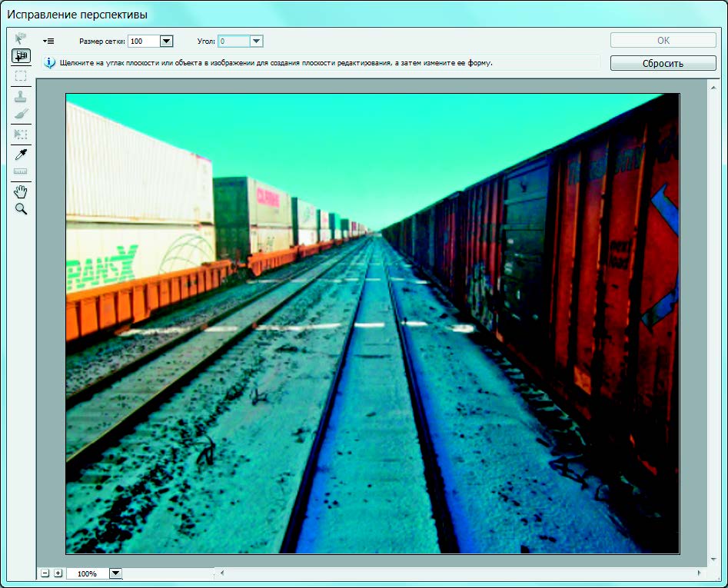Click the vertical scrollbar up arrow
The image size is (728, 588).
[x=713, y=88]
